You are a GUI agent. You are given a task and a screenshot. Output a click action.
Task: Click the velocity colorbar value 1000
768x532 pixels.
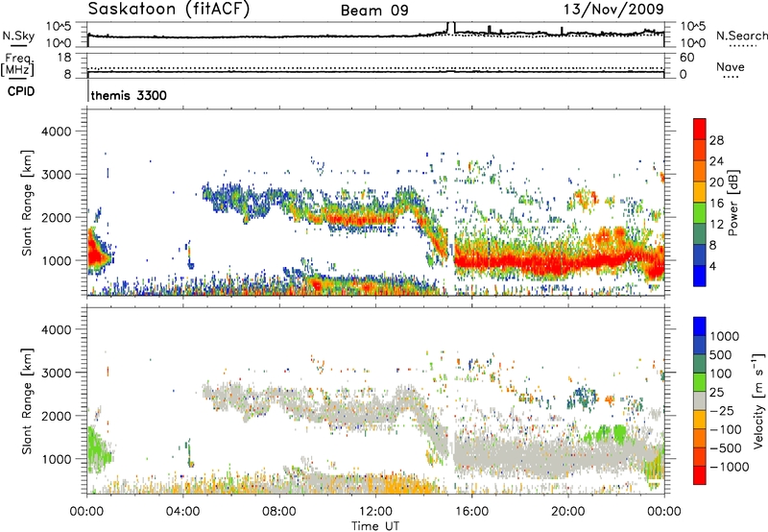tap(724, 336)
